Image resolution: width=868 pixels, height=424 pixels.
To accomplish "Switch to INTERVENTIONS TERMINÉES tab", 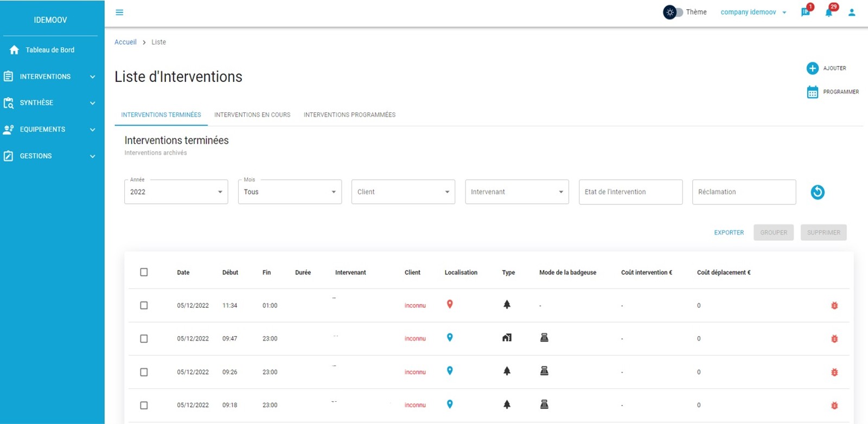I will tap(161, 115).
